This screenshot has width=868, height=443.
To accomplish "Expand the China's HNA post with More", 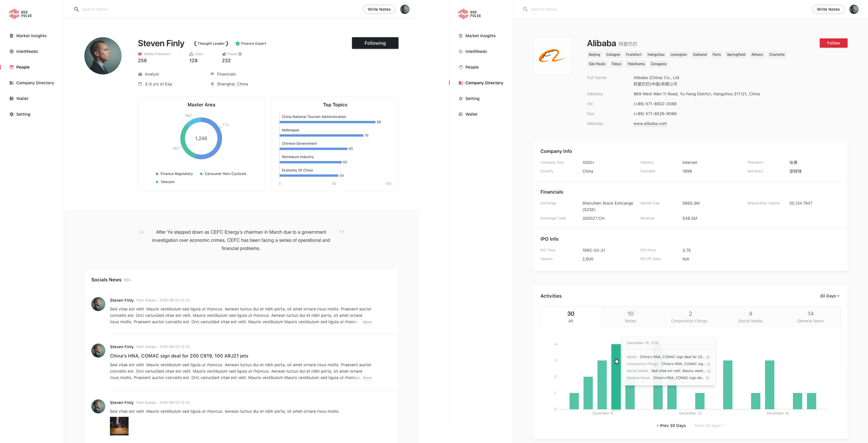I will pyautogui.click(x=367, y=378).
